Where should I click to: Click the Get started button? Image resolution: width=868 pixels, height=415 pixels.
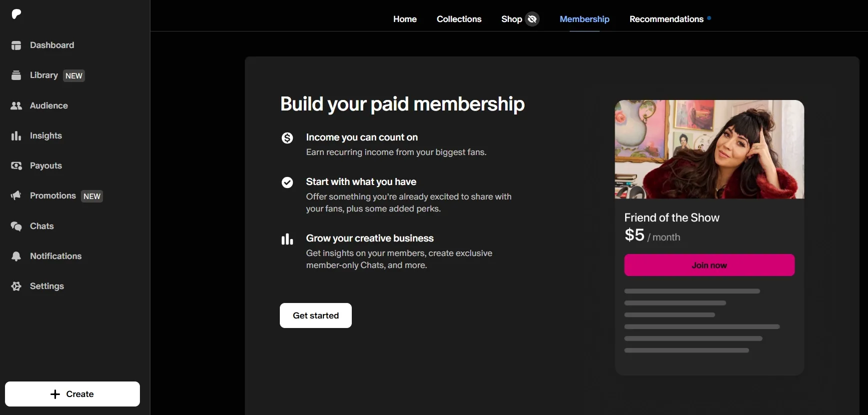pyautogui.click(x=316, y=315)
